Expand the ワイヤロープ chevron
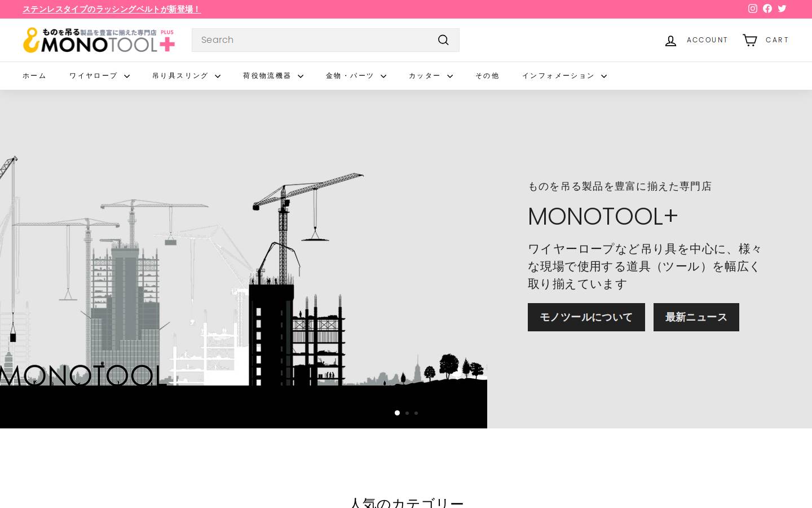Image resolution: width=812 pixels, height=508 pixels. pos(126,76)
